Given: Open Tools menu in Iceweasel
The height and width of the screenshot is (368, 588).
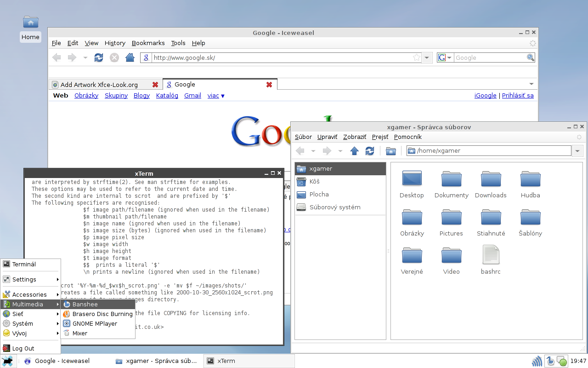Looking at the screenshot, I should click(178, 43).
